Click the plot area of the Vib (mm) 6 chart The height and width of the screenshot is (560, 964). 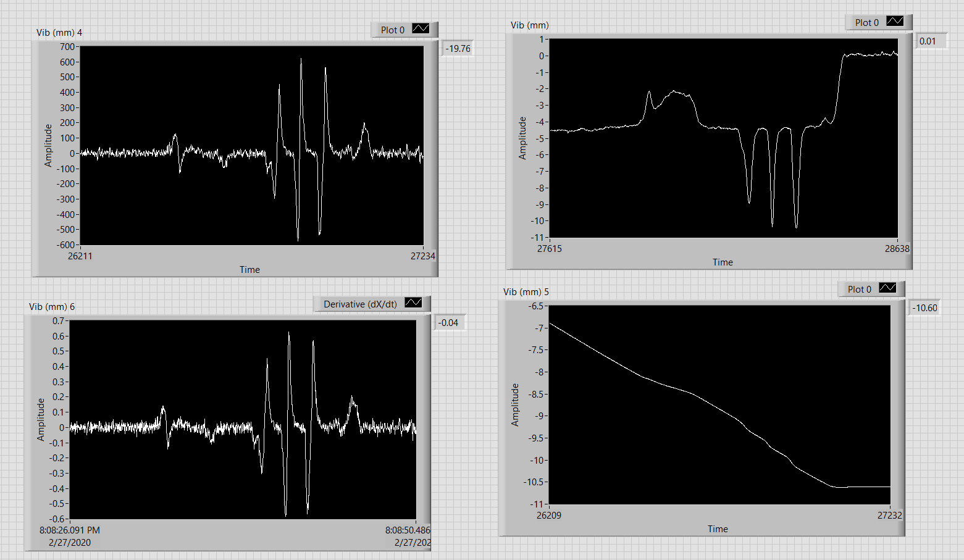click(243, 420)
